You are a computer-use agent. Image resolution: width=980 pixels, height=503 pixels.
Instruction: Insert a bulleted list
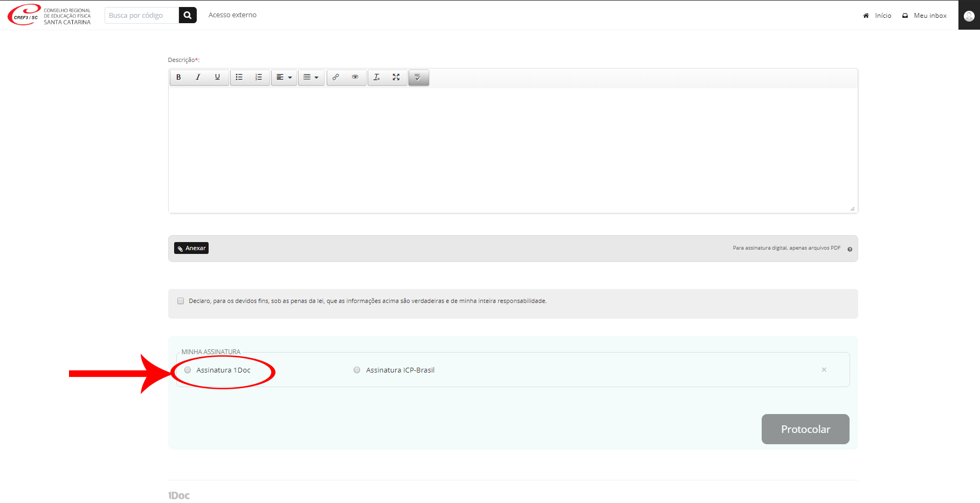pyautogui.click(x=239, y=77)
